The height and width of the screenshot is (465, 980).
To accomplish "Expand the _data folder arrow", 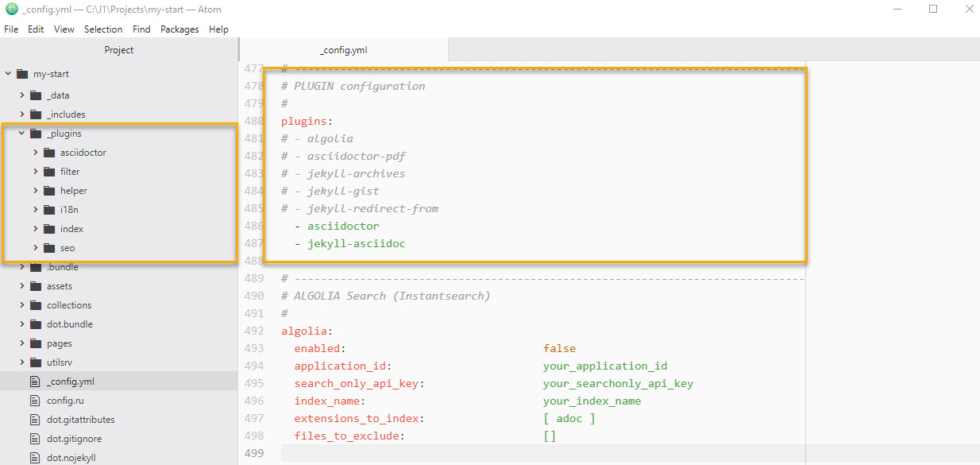I will click(x=22, y=95).
